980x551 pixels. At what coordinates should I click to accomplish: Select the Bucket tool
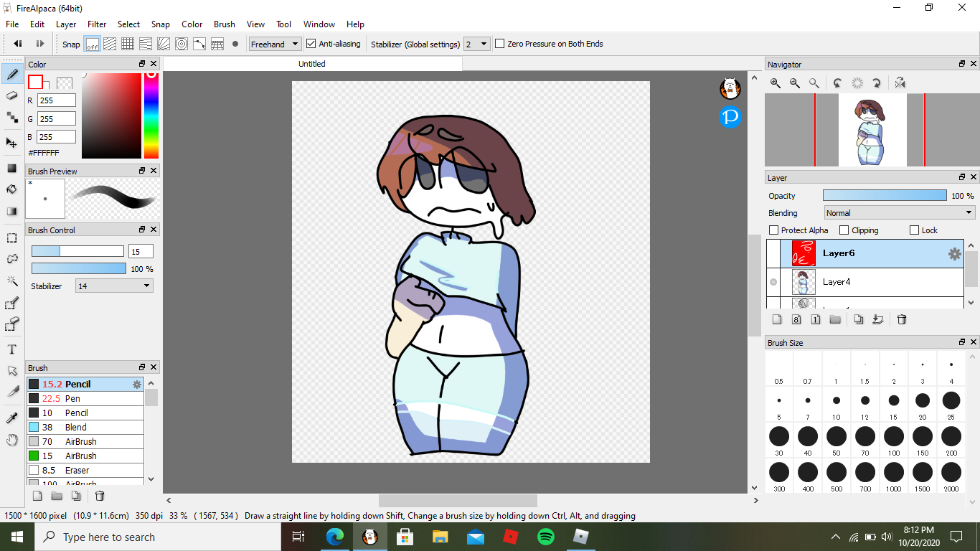pos(12,189)
